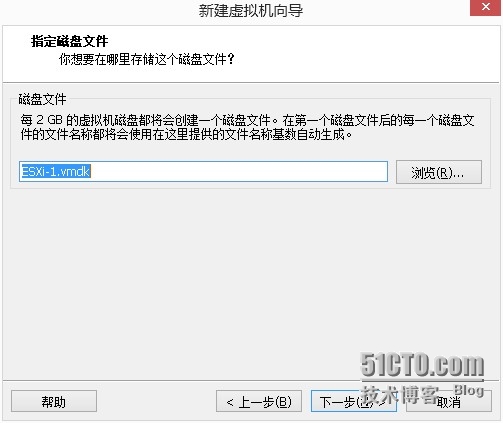Click the 你想要在哪里存储这个磁盘文件 subtitle text
The width and height of the screenshot is (503, 423).
point(147,59)
